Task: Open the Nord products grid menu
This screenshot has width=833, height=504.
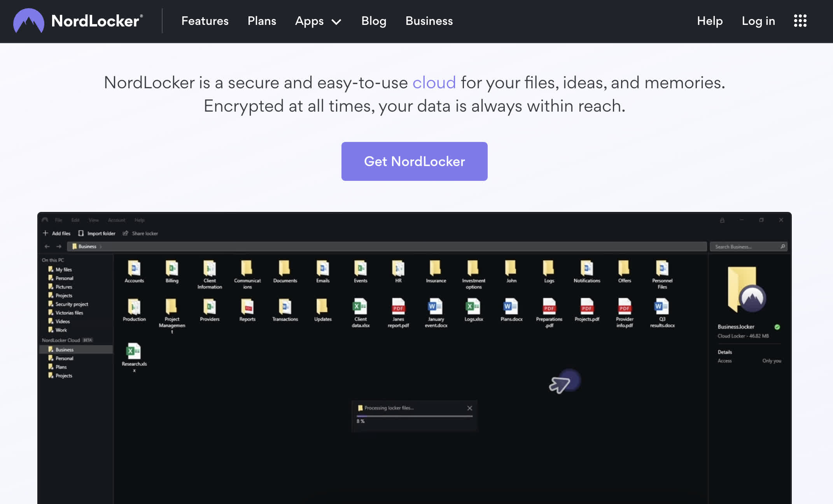Action: [x=800, y=21]
